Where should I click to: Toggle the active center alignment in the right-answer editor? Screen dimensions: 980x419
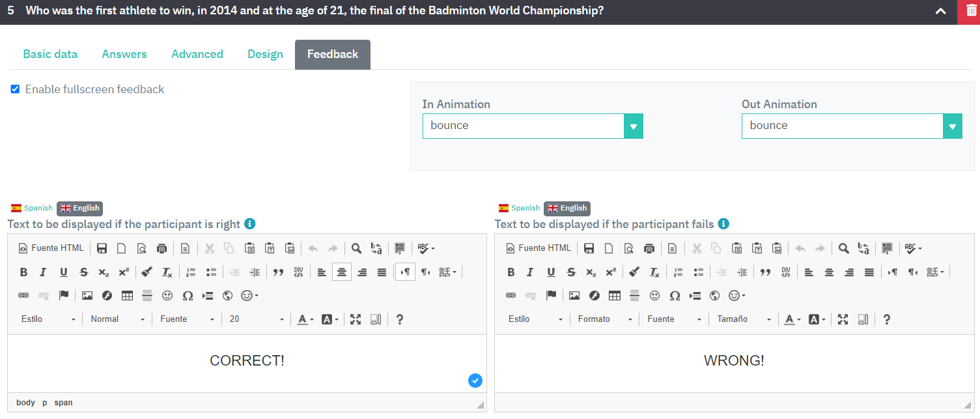click(342, 272)
